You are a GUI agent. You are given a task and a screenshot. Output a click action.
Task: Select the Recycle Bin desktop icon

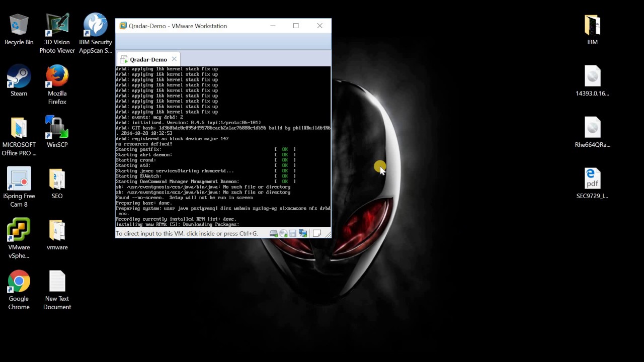point(19,30)
